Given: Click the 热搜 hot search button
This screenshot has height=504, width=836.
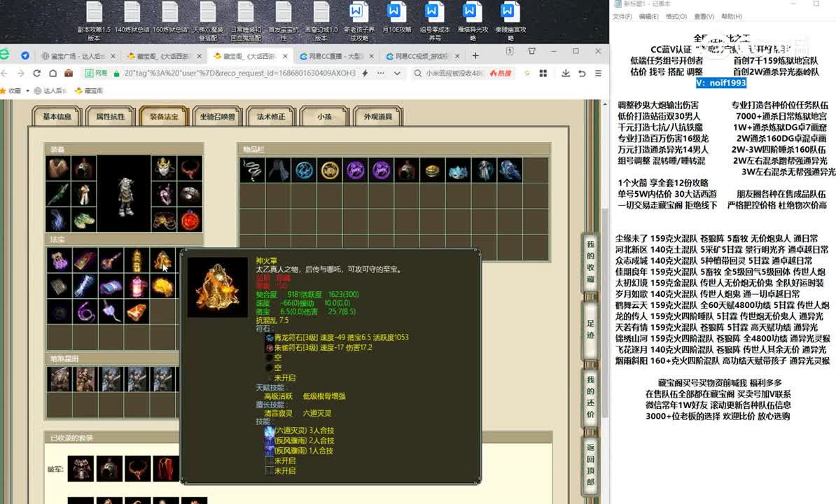Looking at the screenshot, I should point(501,73).
